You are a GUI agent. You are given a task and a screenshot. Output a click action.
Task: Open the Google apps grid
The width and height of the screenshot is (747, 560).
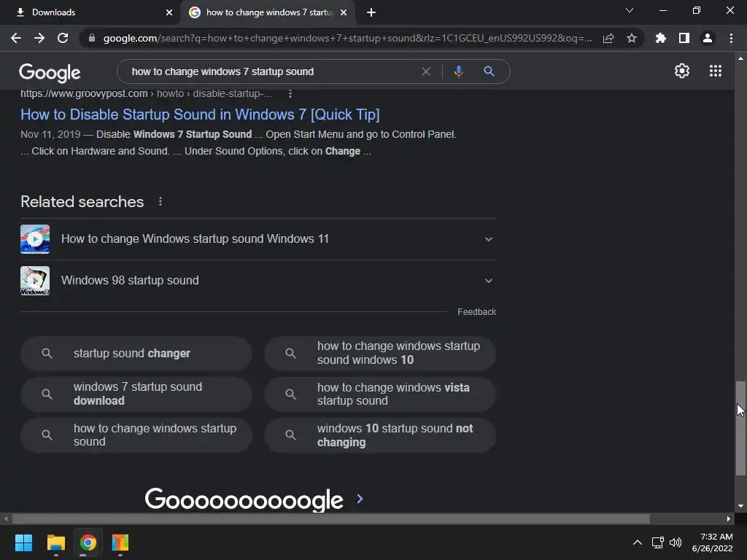click(x=716, y=71)
